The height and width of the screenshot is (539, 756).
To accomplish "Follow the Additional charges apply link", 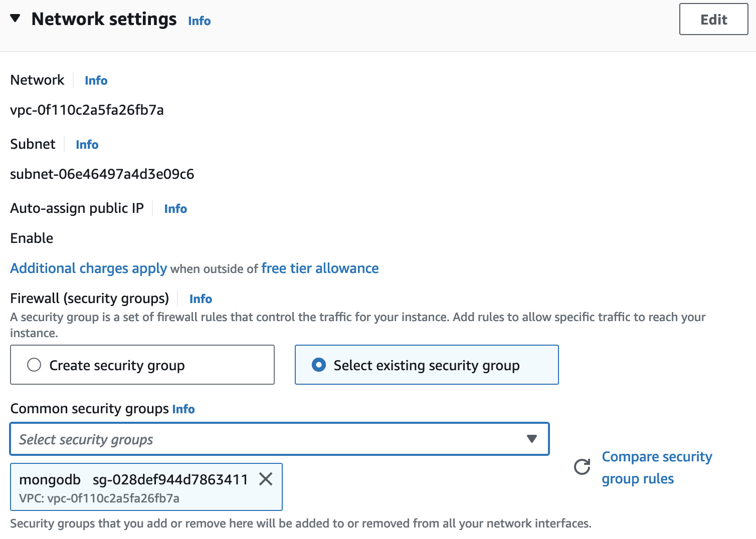I will [x=88, y=268].
